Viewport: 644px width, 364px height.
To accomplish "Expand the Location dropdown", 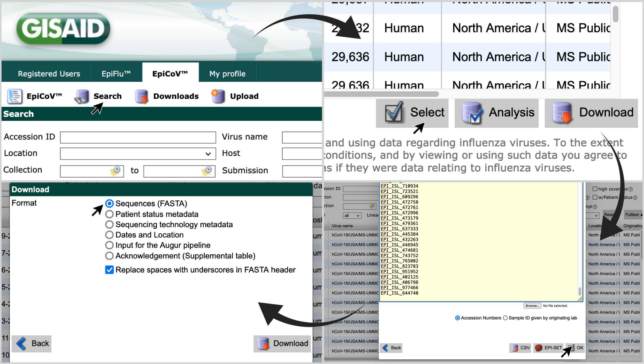I will pyautogui.click(x=138, y=154).
